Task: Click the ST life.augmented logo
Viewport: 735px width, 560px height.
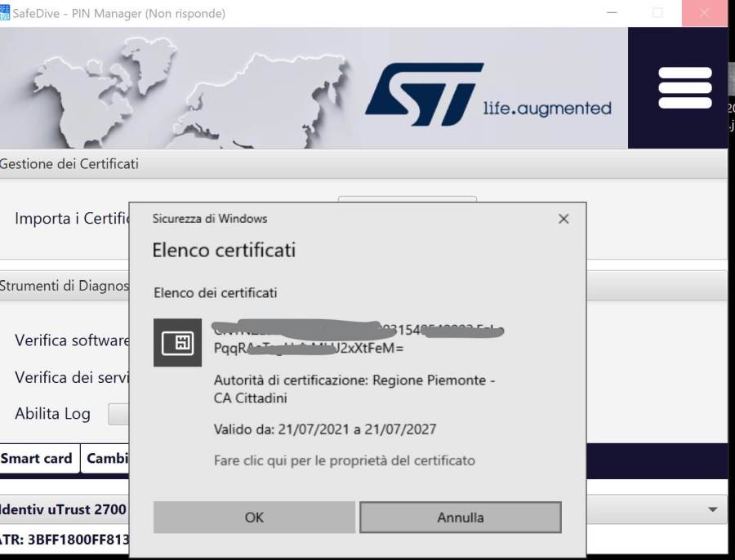Action: 488,89
